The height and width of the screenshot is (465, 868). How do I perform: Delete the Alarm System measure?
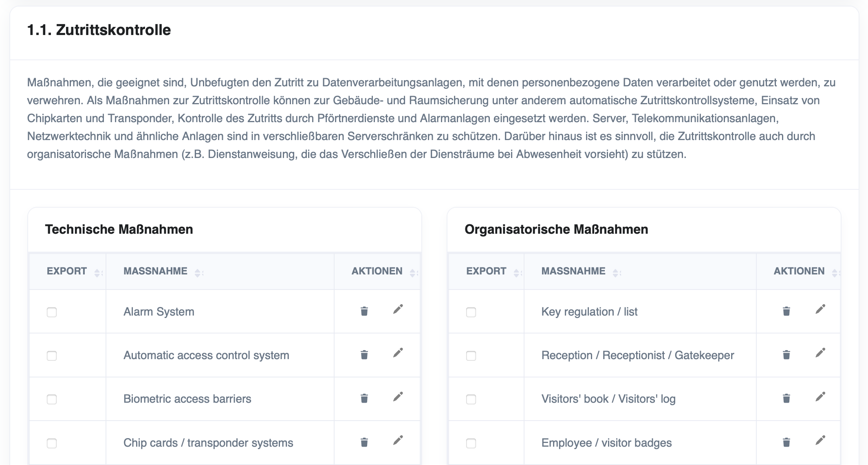364,311
